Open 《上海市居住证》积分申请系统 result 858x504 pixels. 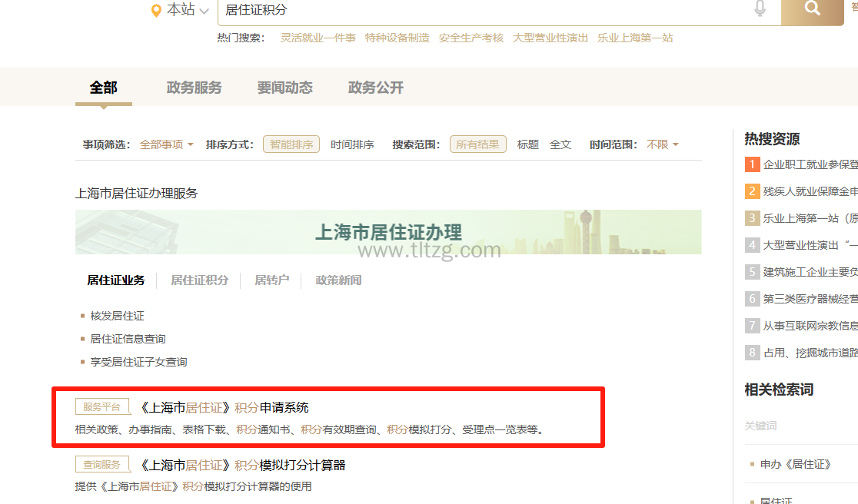(224, 407)
